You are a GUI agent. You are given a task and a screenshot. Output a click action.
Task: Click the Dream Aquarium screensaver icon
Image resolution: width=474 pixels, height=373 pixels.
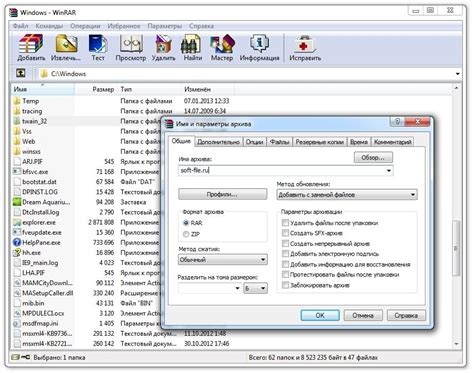click(x=17, y=202)
